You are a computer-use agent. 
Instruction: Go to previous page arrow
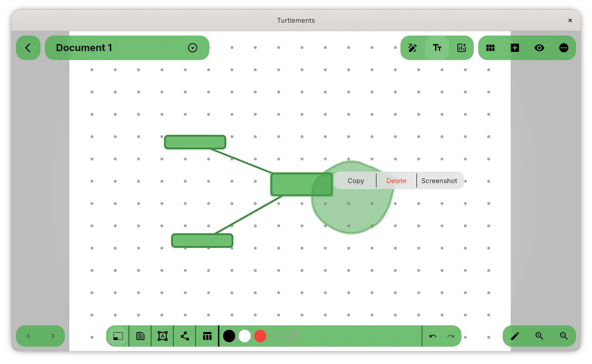tap(28, 336)
